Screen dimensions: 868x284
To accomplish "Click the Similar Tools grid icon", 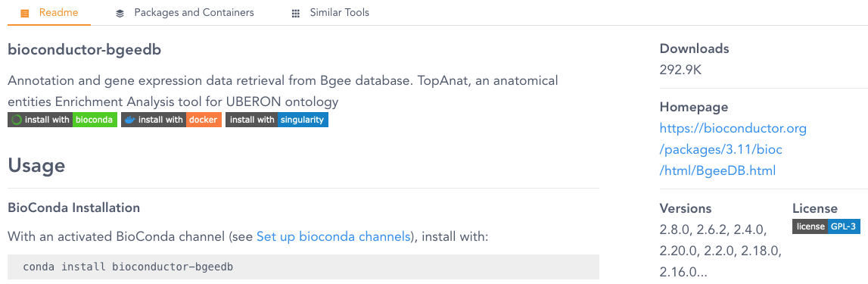I will point(296,14).
